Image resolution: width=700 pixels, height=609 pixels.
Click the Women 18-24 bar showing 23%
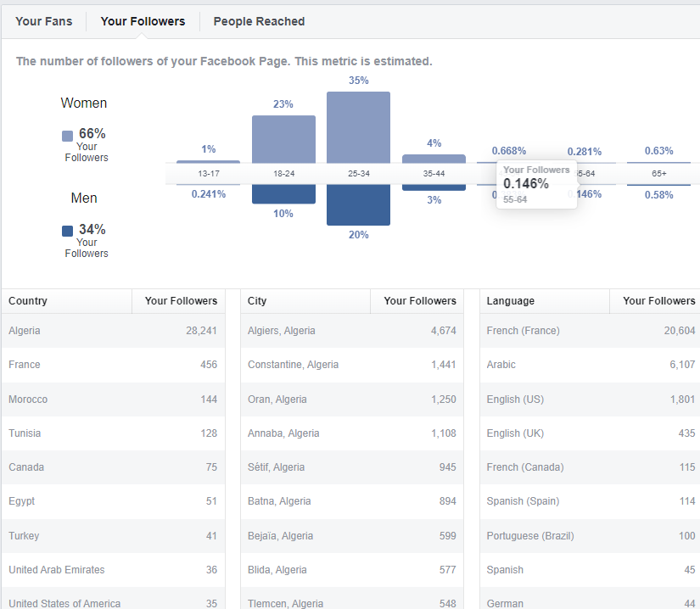[283, 138]
